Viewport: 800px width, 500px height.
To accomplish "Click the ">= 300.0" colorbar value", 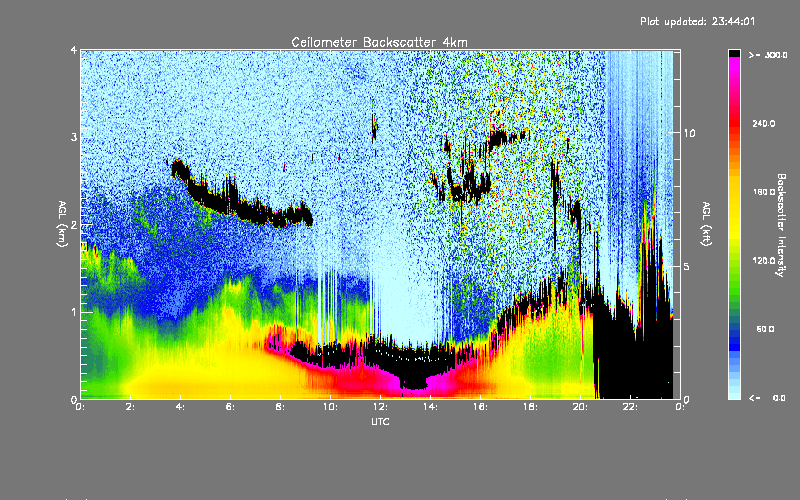I will coord(768,55).
